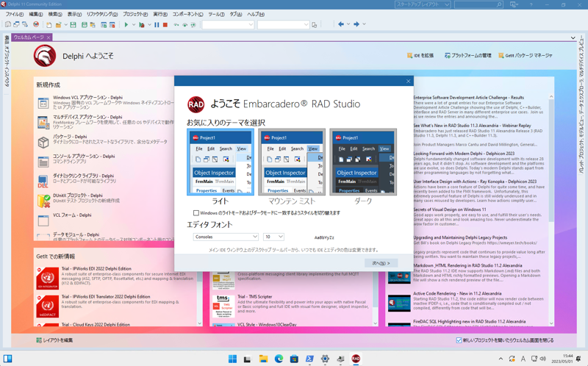
Task: Expand the back arrow history dropdown
Action: (348, 24)
